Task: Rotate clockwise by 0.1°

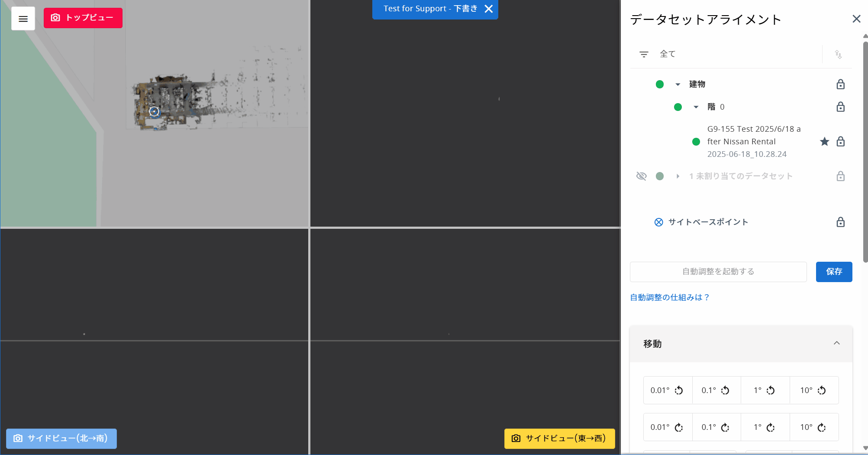Action: click(x=716, y=427)
